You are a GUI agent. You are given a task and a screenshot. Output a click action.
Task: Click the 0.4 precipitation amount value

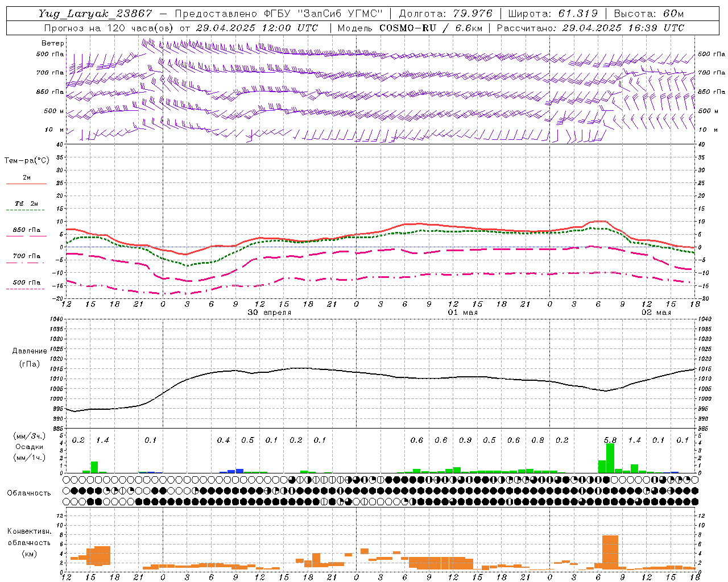coord(224,440)
